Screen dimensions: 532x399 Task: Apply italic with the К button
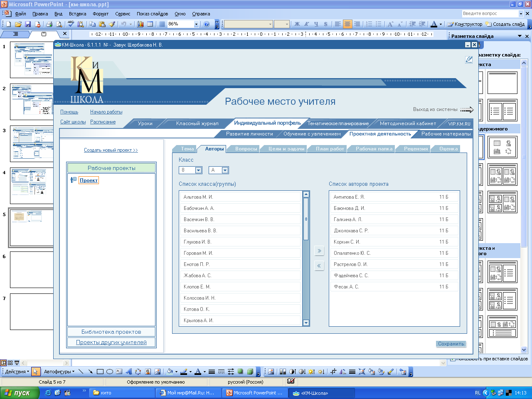(306, 24)
